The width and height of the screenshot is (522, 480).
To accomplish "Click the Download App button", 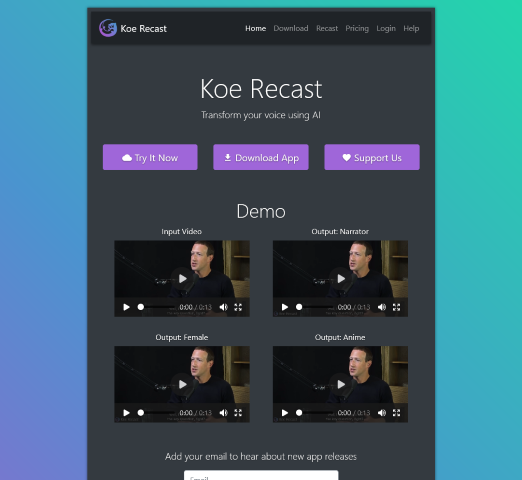I will [x=261, y=157].
